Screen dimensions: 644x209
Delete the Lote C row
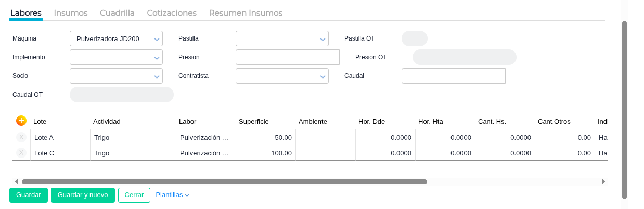21,153
